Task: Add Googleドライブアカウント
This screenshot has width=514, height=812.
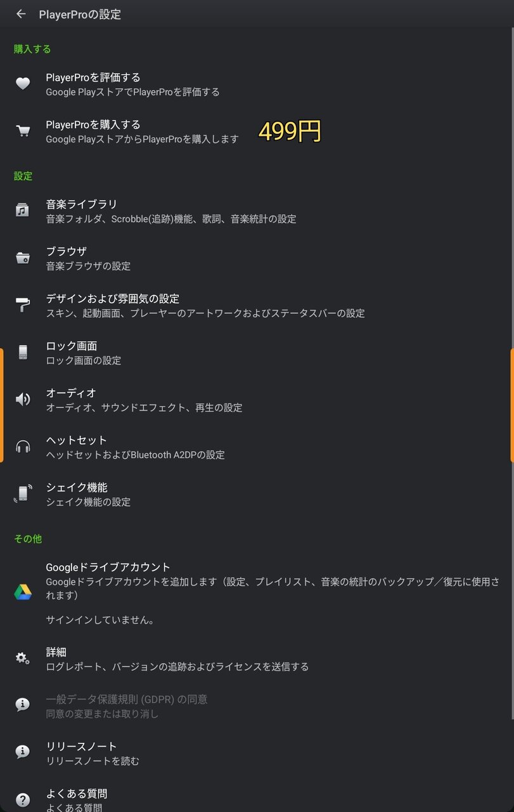Action: click(257, 593)
